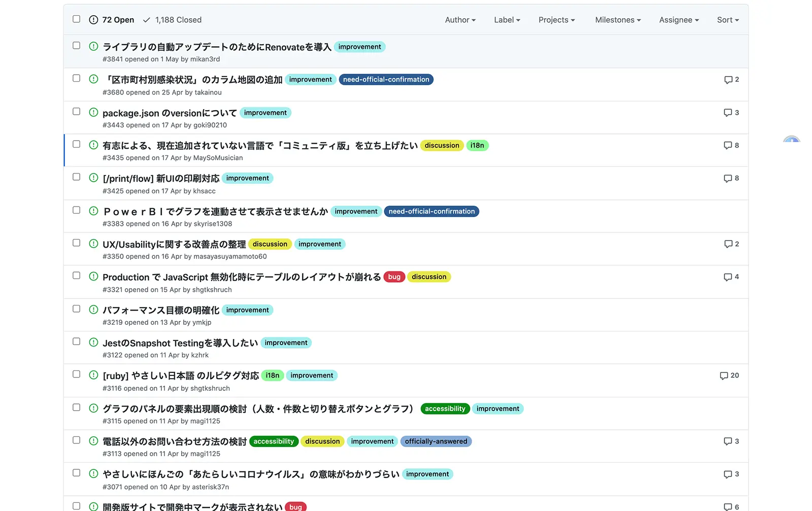
Task: Open author link mikan3rd
Action: tap(205, 59)
